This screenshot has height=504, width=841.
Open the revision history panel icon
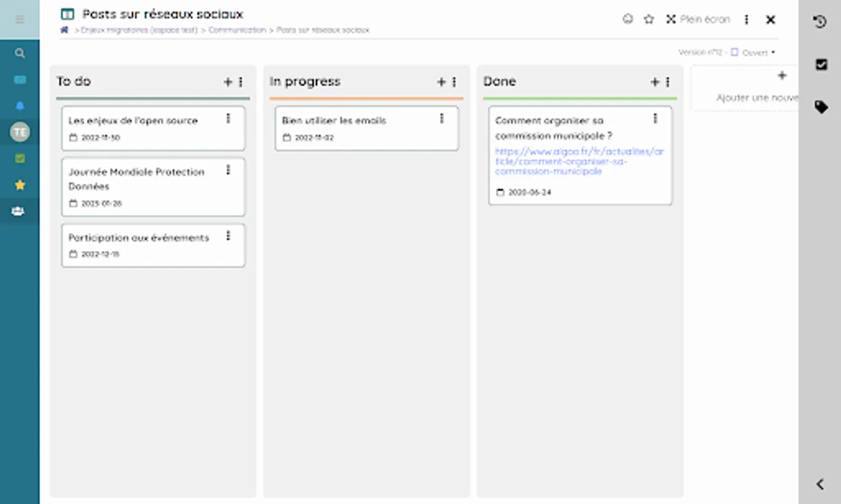(820, 21)
